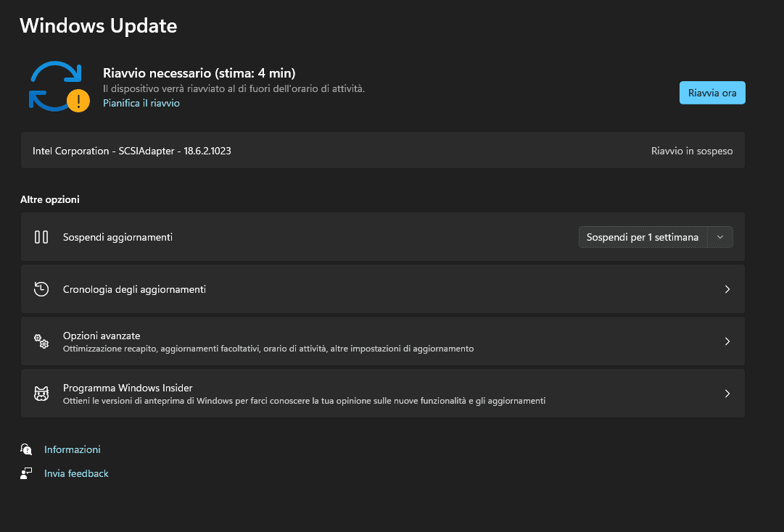Select the Programma Windows Insider title text
This screenshot has height=532, width=784.
point(128,388)
